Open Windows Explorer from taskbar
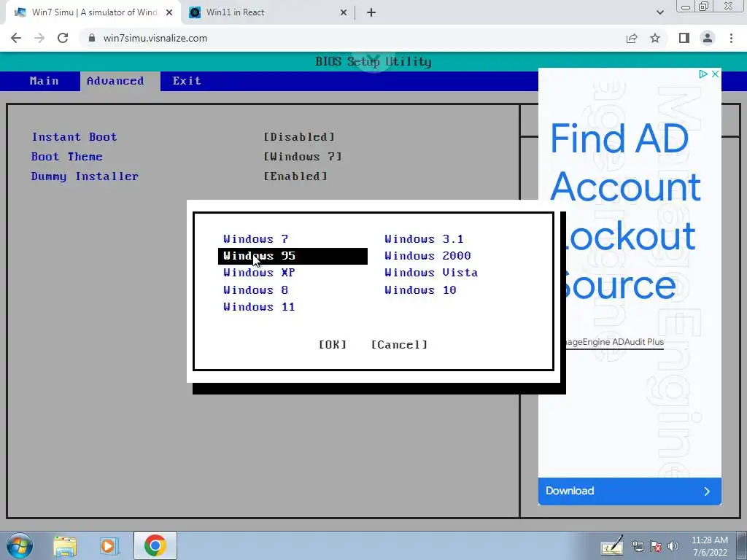The height and width of the screenshot is (560, 747). (x=65, y=546)
